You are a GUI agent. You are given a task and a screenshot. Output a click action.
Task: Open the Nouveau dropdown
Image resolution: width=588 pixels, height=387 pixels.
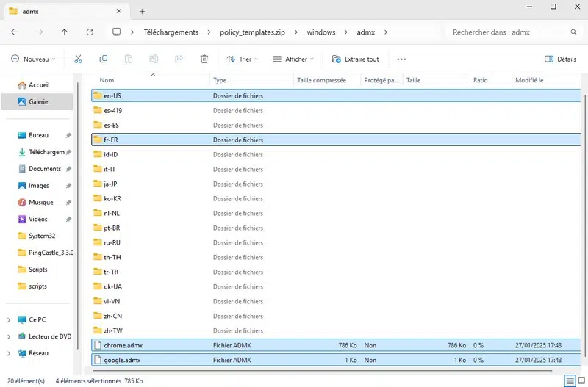(34, 59)
